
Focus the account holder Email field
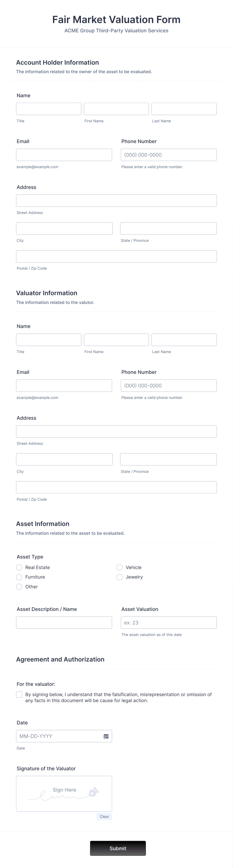[64, 155]
